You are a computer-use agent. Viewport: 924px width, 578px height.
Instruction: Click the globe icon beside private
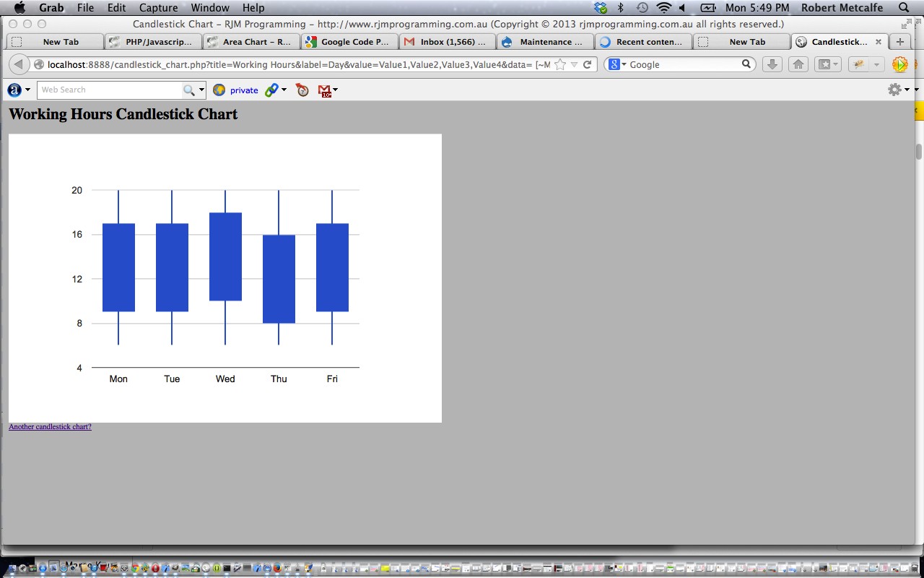(x=219, y=90)
